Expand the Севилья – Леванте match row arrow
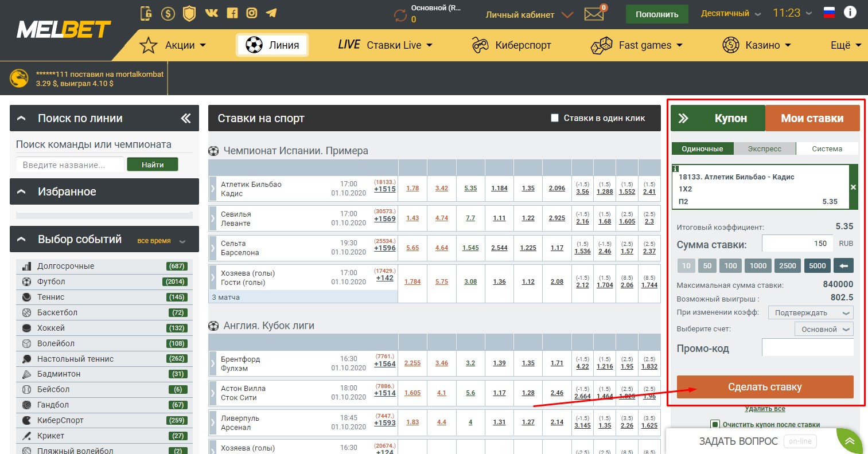 click(x=213, y=218)
